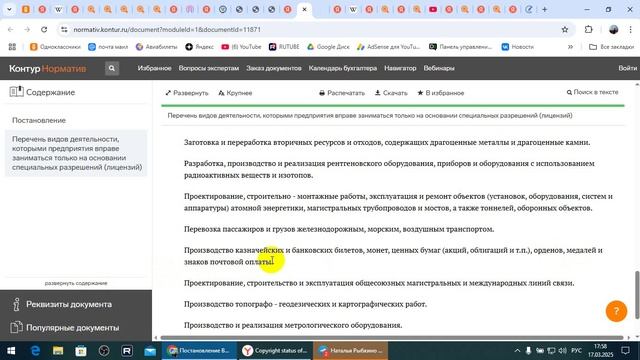Screen dimensions: 640x360
Task: Expand document view with Развернуть
Action: pos(187,93)
